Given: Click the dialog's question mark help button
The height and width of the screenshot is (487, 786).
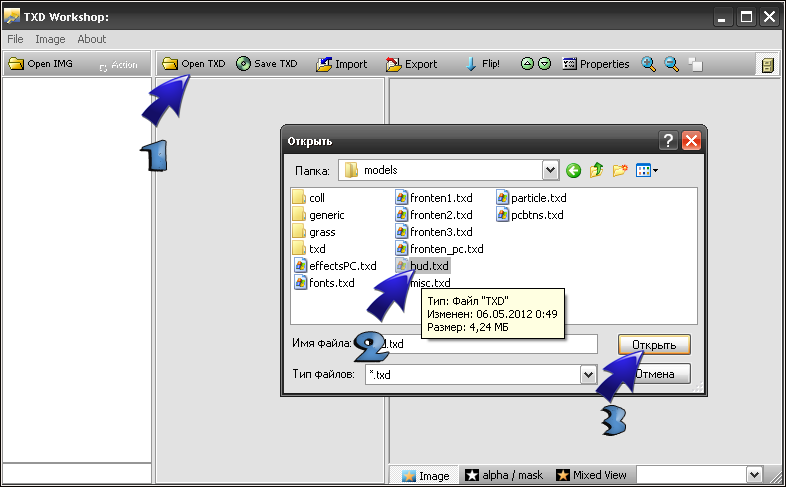Looking at the screenshot, I should pyautogui.click(x=668, y=141).
